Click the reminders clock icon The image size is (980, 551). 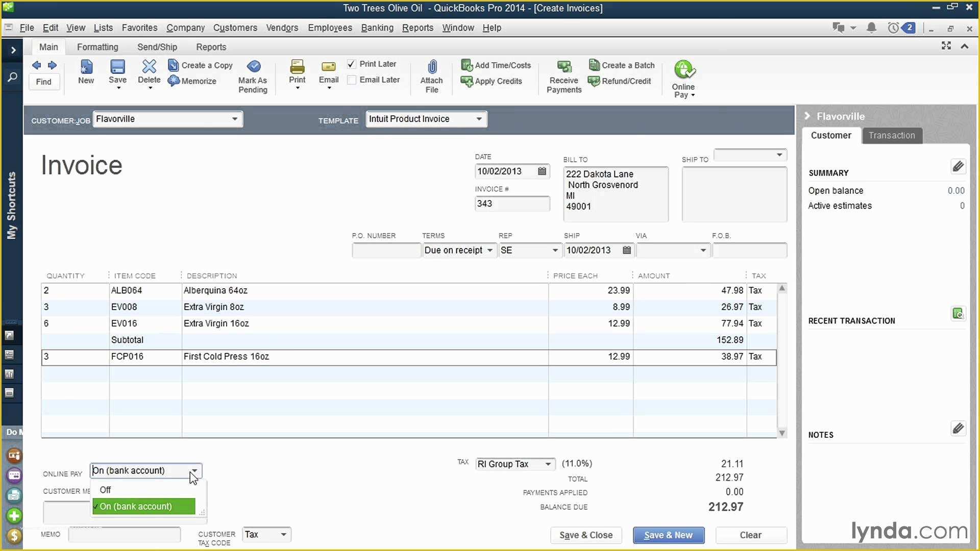point(893,28)
